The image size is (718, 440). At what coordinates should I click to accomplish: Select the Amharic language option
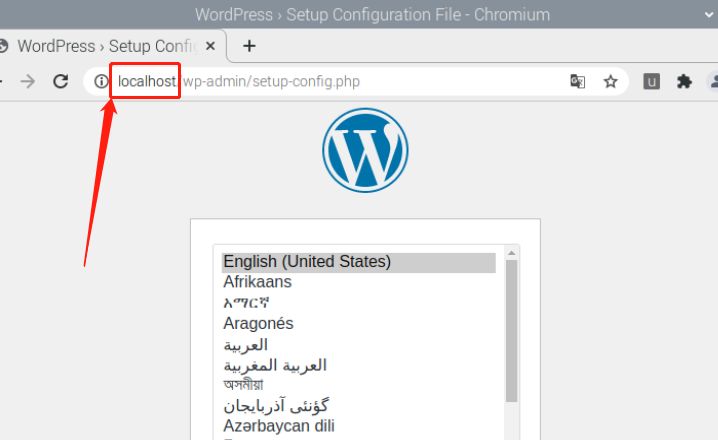point(359,303)
